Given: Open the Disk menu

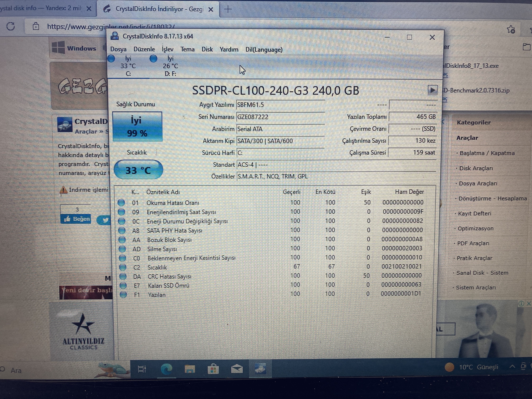Looking at the screenshot, I should [207, 49].
